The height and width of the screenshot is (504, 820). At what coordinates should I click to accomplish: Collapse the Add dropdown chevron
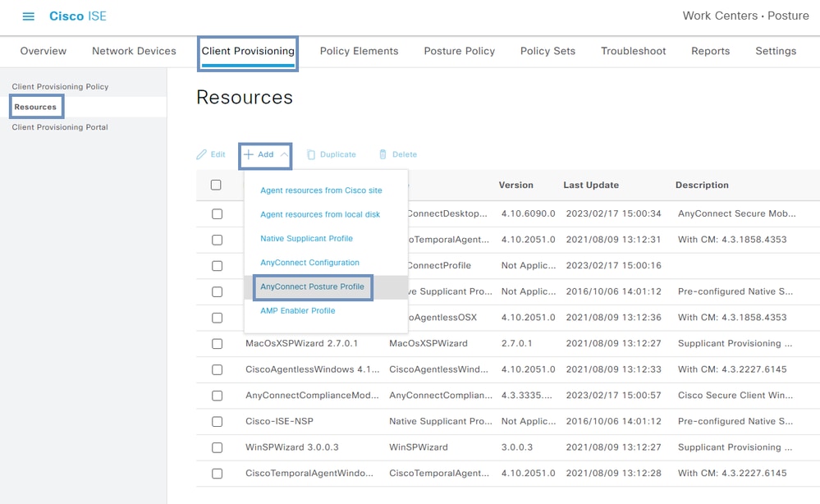(x=284, y=154)
